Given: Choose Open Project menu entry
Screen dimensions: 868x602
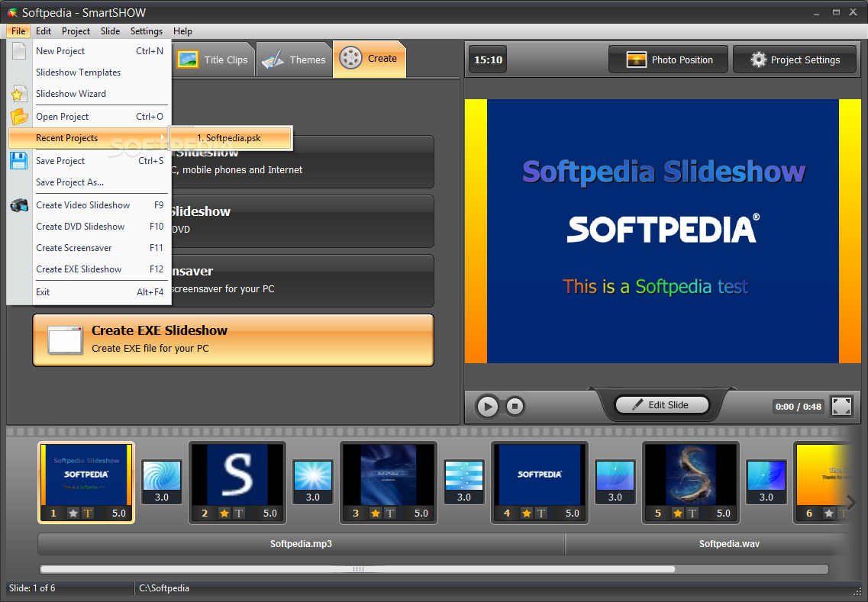Looking at the screenshot, I should [x=100, y=117].
